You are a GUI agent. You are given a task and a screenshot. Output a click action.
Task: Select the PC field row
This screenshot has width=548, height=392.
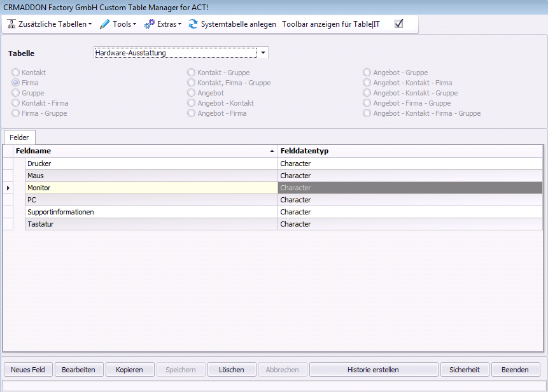coord(151,200)
